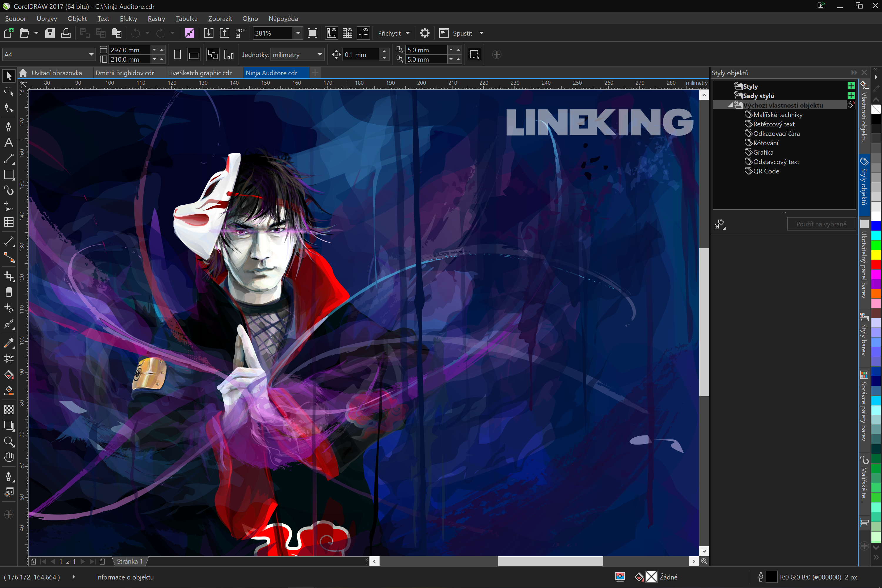Open the Efekty menu
This screenshot has width=882, height=588.
click(x=128, y=18)
